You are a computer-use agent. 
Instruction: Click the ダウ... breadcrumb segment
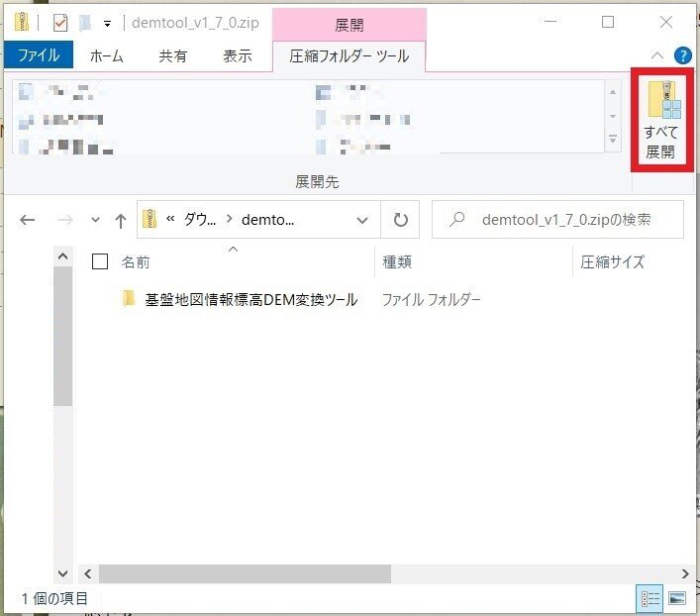click(x=200, y=219)
